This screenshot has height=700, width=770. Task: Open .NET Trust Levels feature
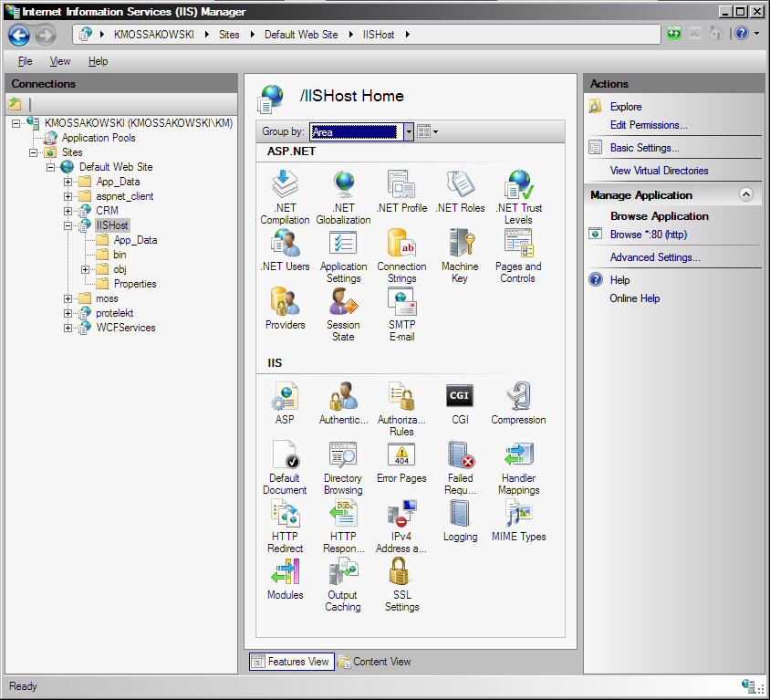518,197
